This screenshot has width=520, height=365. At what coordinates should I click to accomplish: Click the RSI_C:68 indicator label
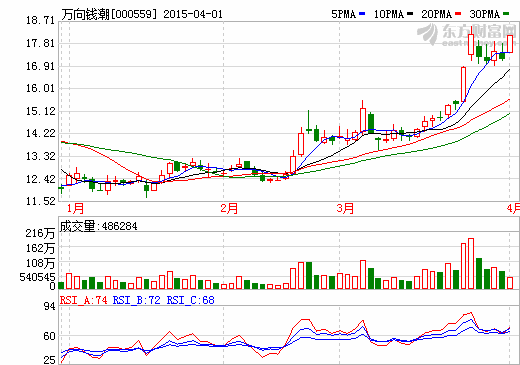tap(190, 300)
